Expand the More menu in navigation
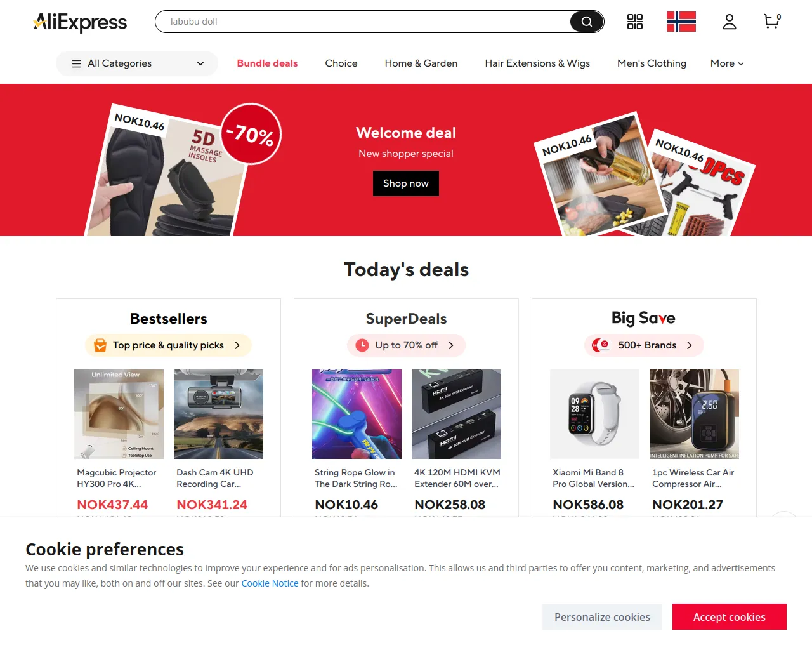The height and width of the screenshot is (650, 812). (727, 63)
